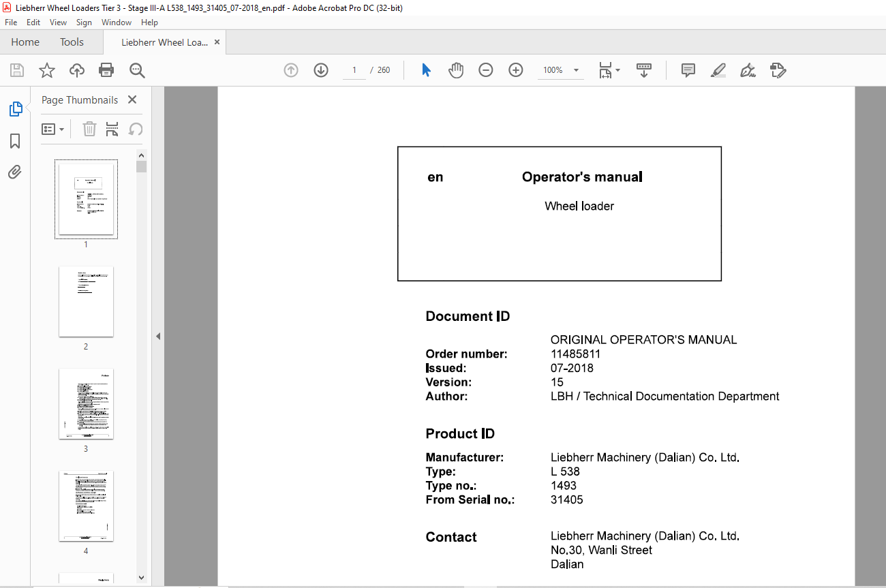Choose the Selection arrow tool

[426, 70]
